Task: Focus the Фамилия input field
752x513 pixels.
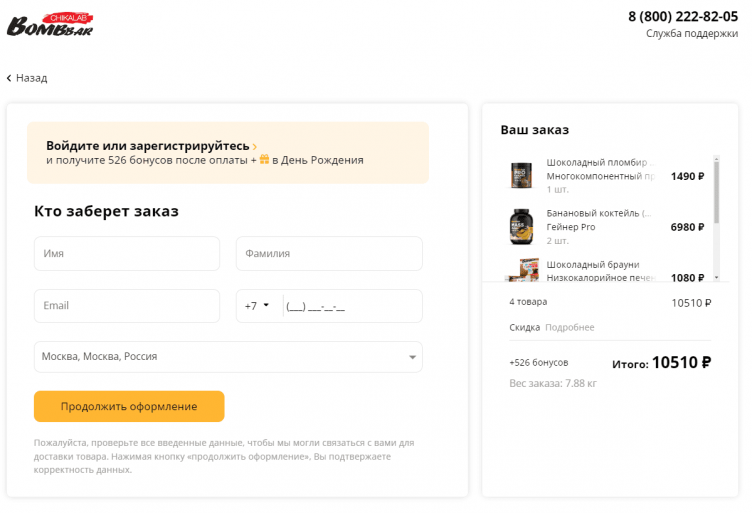Action: pyautogui.click(x=329, y=254)
